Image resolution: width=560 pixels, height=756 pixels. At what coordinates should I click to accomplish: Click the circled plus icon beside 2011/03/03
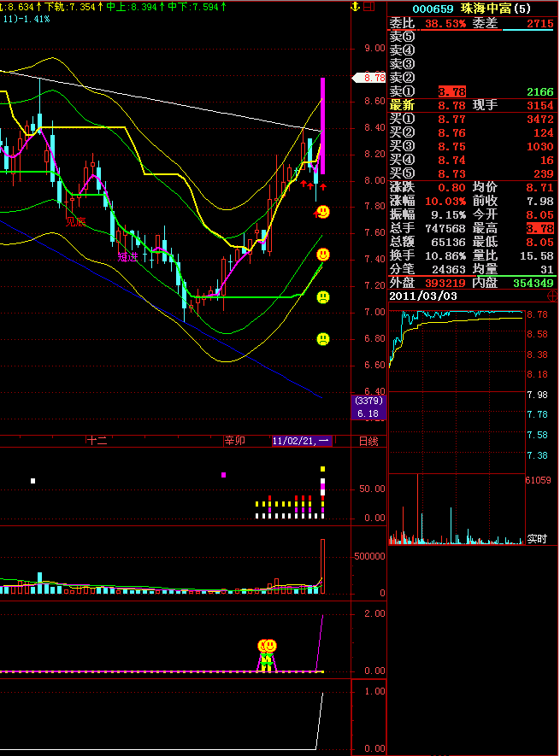(553, 296)
